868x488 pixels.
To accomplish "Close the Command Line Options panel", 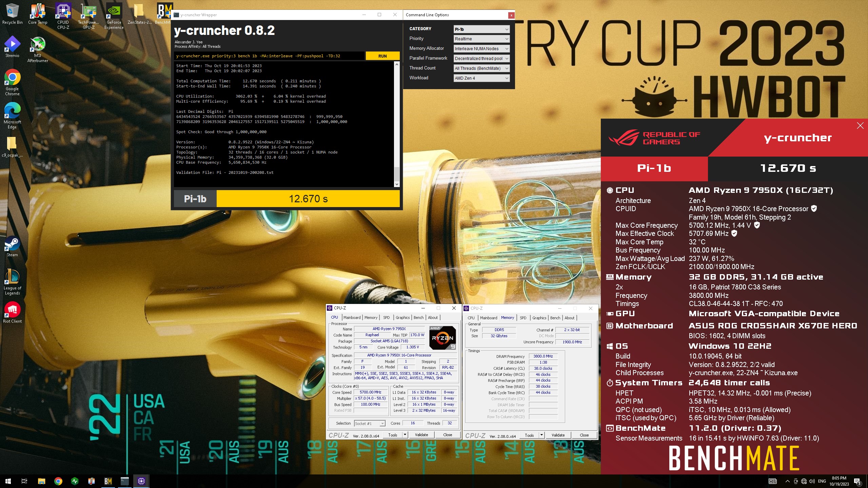I will tap(511, 15).
